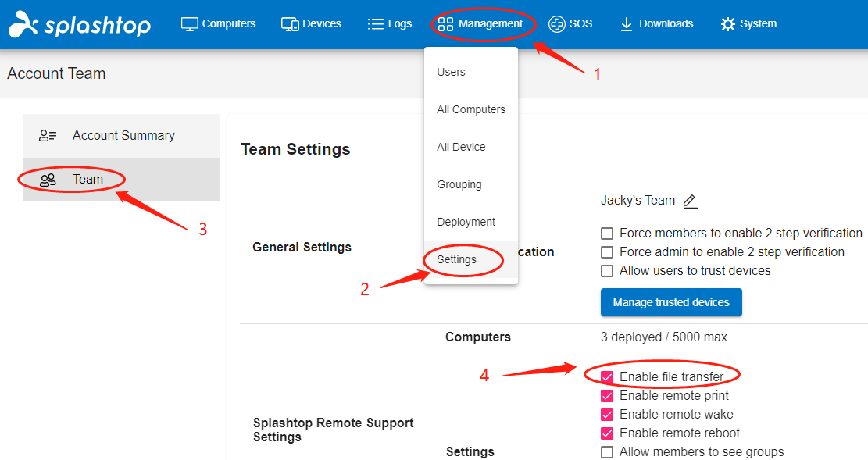This screenshot has width=868, height=460.
Task: Enable Force admin 2 step verification checkbox
Action: pyautogui.click(x=607, y=252)
